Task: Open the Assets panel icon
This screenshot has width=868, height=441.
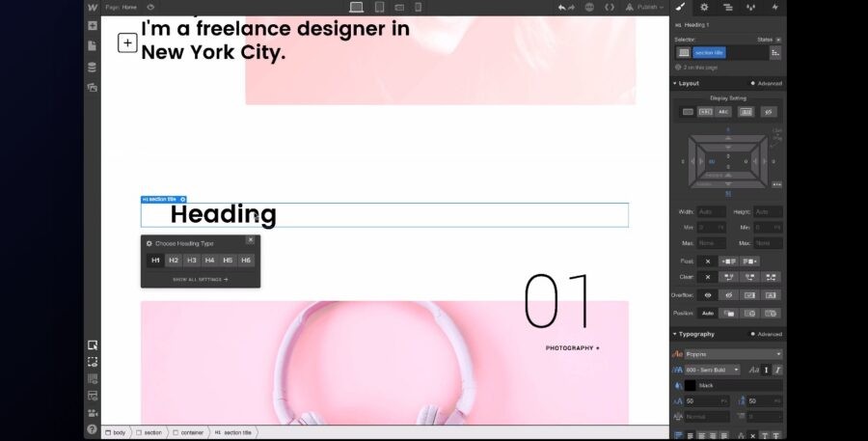Action: coord(93,87)
